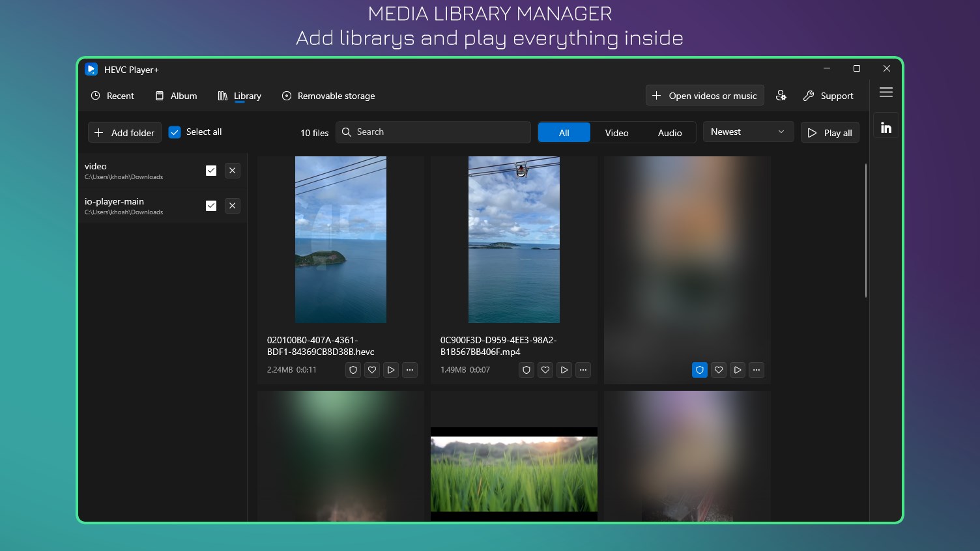Click Open videos or music button

click(x=704, y=96)
